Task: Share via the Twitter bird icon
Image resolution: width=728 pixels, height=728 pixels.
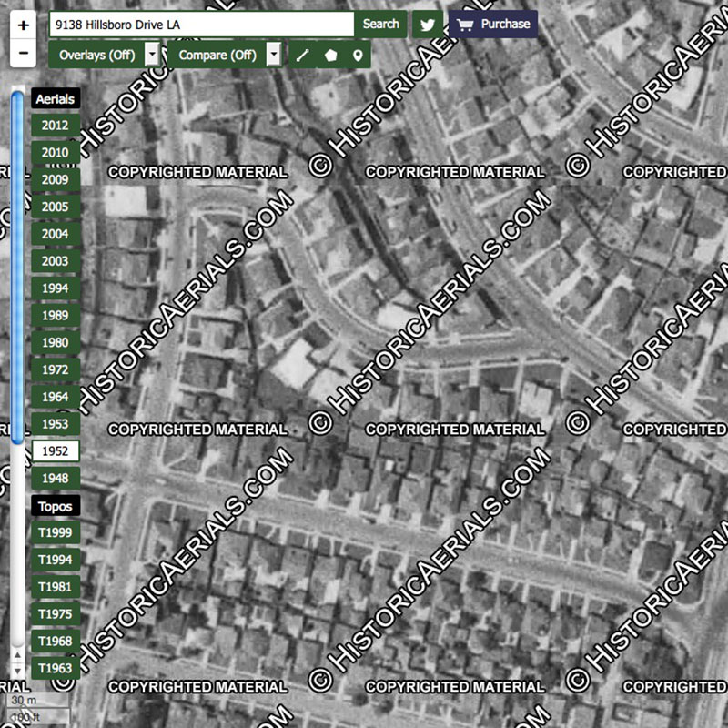Action: pyautogui.click(x=428, y=25)
